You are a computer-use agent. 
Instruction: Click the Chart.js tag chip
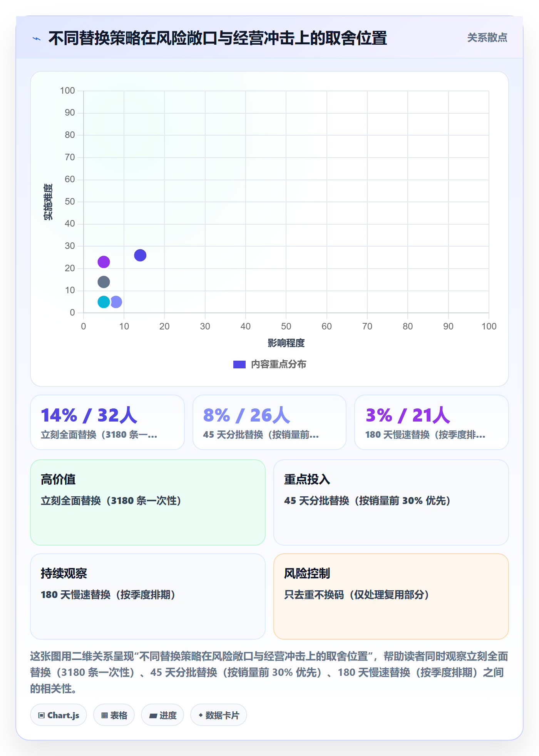(59, 715)
